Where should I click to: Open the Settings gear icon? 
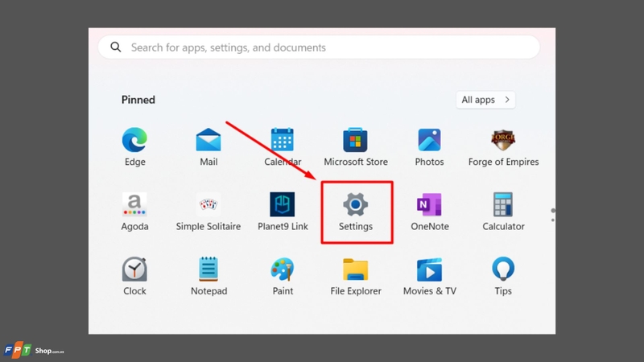[355, 204]
